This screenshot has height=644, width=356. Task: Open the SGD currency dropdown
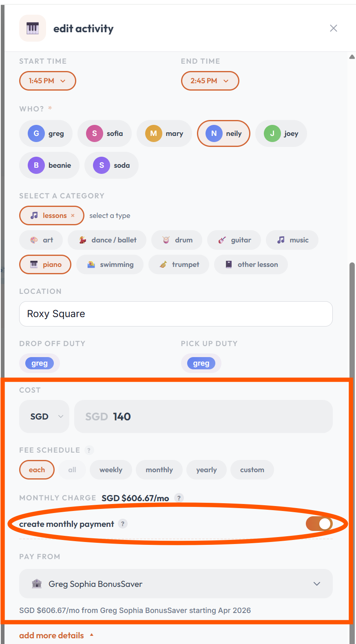coord(44,416)
